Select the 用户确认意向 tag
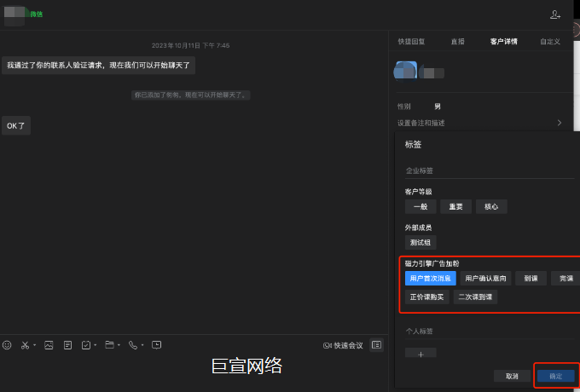580x392 pixels. point(485,278)
